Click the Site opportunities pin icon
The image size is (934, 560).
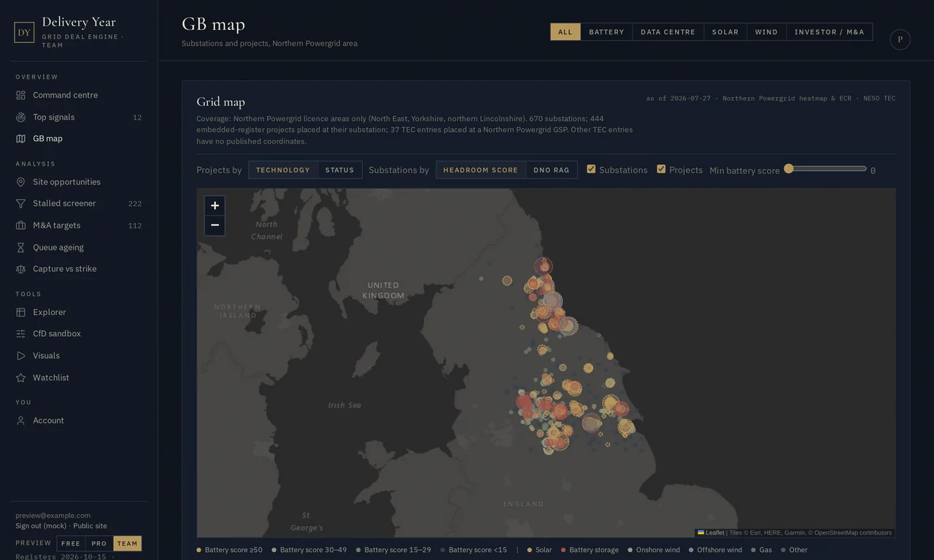tap(20, 182)
